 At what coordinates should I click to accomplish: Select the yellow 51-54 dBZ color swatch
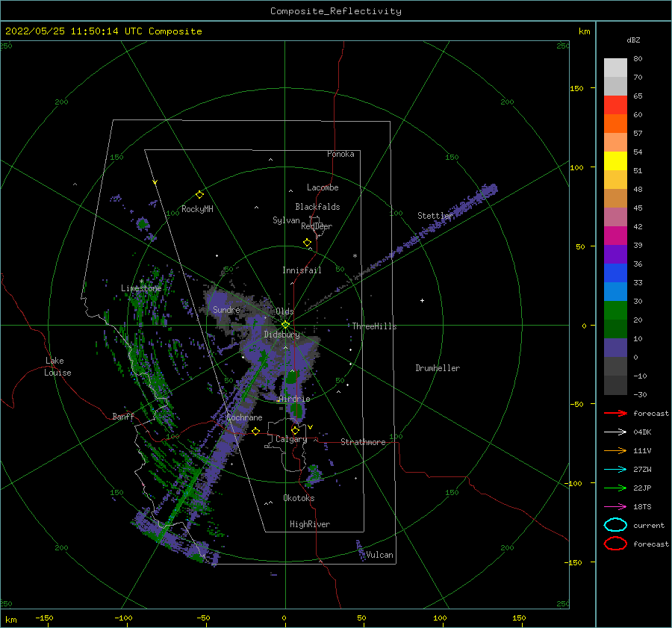[x=615, y=161]
